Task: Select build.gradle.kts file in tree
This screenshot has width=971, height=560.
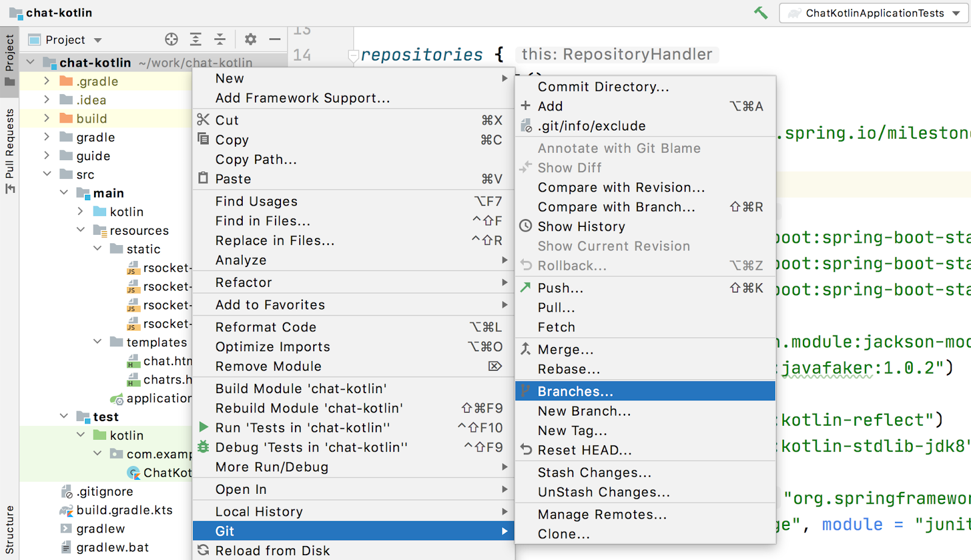Action: pyautogui.click(x=124, y=510)
